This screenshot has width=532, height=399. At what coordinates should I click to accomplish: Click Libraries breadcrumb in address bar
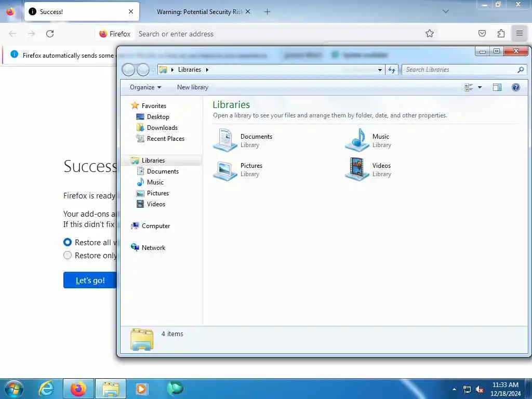189,70
